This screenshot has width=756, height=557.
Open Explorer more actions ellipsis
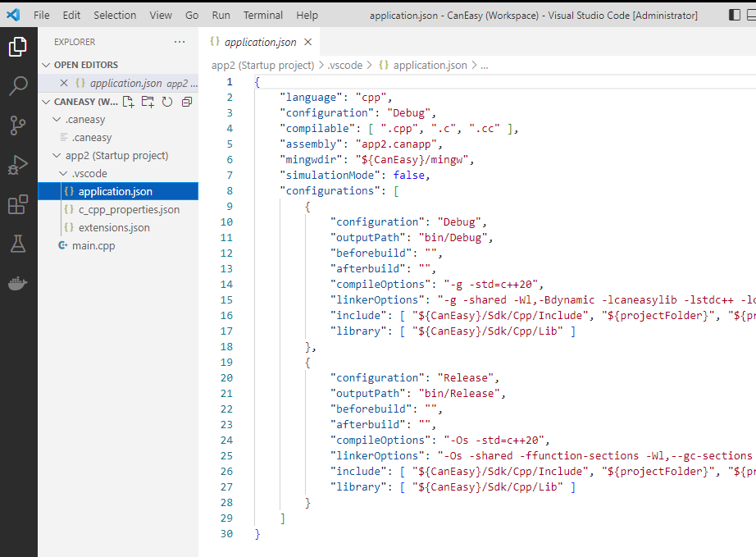point(180,42)
